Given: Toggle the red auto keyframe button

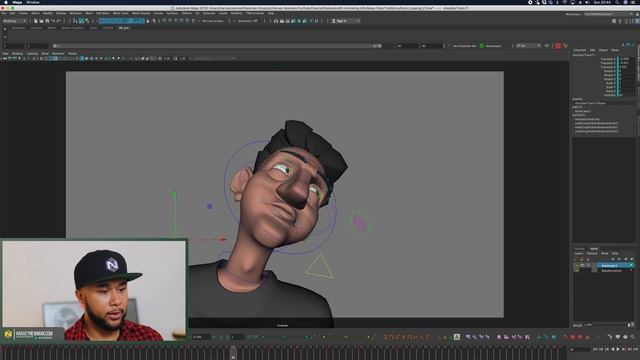Looking at the screenshot, I should click(558, 46).
